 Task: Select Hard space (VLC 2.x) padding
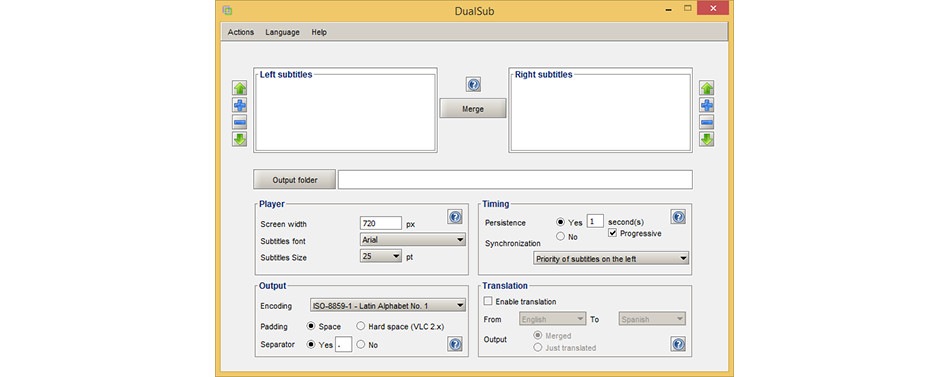[x=360, y=326]
